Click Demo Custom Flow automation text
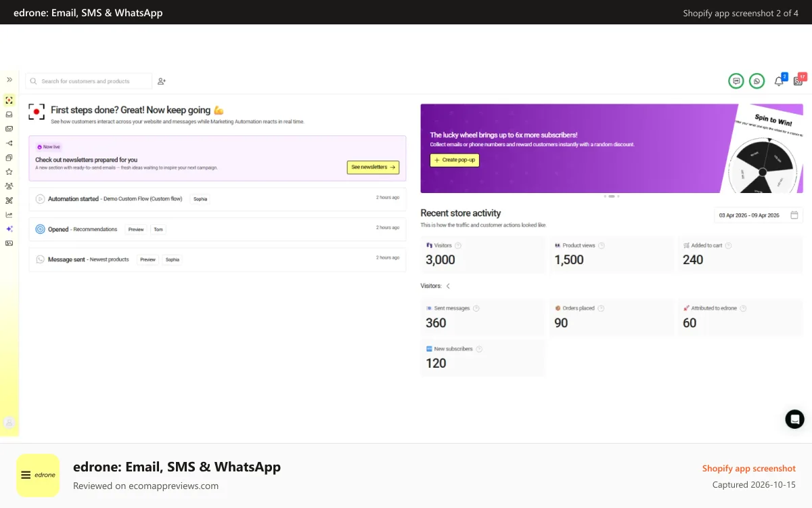Viewport: 812px width, 508px height. [143, 199]
